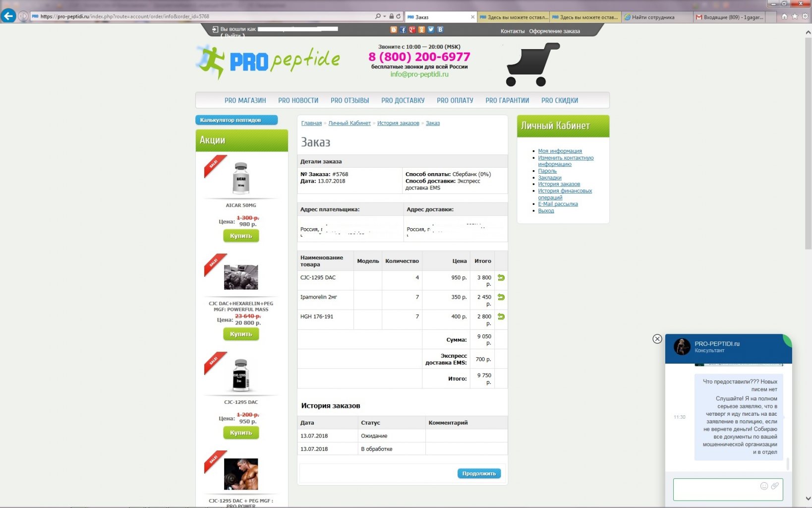Viewport: 812px width, 508px height.
Task: Click the refresh icon in address bar
Action: click(x=398, y=16)
